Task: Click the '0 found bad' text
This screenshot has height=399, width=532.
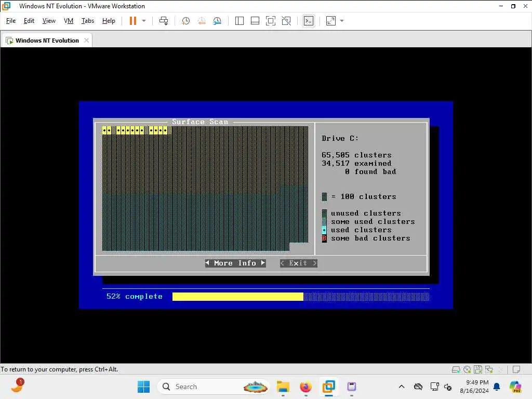Action: 370,171
